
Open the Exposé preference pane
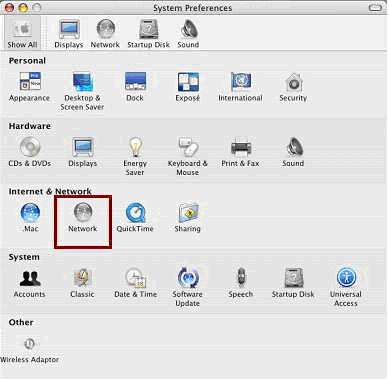tap(188, 87)
